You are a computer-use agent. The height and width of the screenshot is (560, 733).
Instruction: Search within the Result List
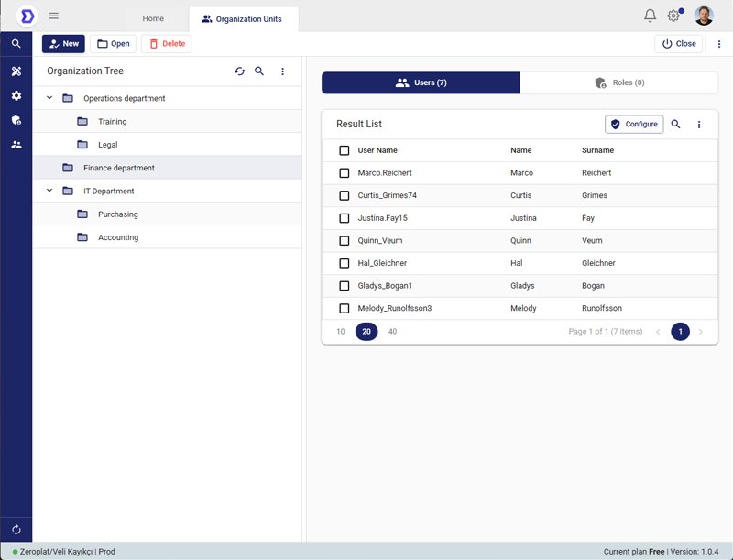[676, 125]
